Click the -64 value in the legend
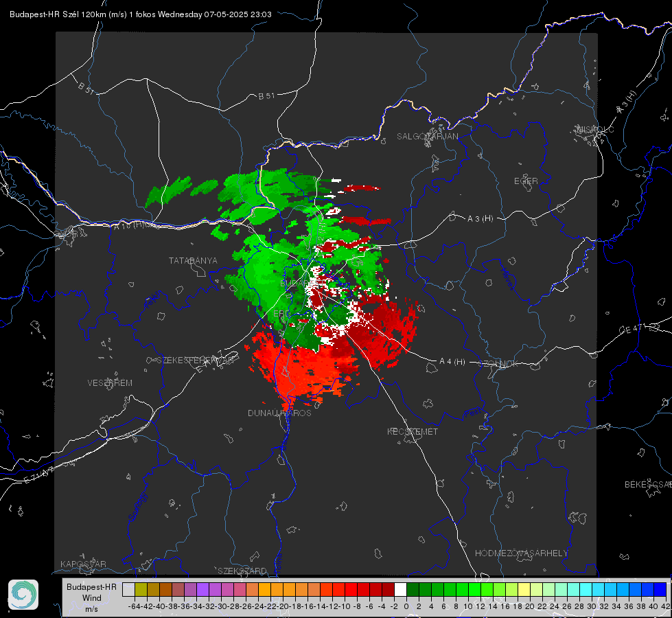Viewport: 672px width, 618px height. point(134,606)
